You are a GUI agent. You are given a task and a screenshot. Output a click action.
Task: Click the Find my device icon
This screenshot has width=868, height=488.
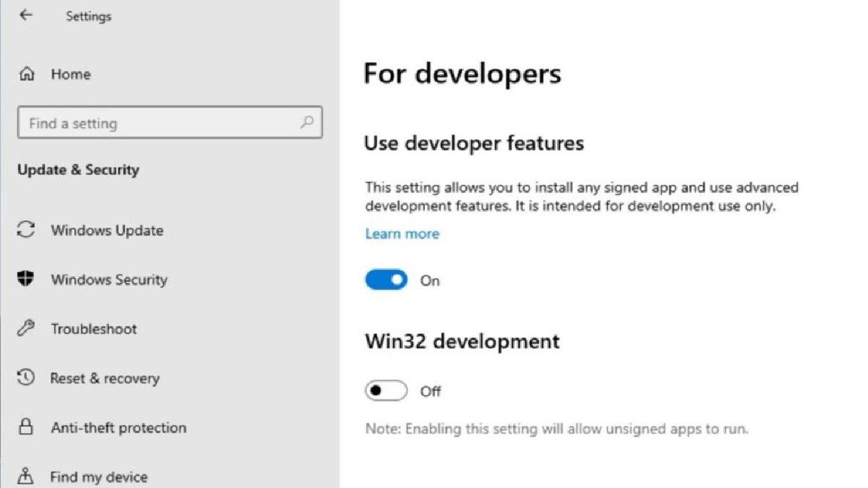[x=27, y=476]
